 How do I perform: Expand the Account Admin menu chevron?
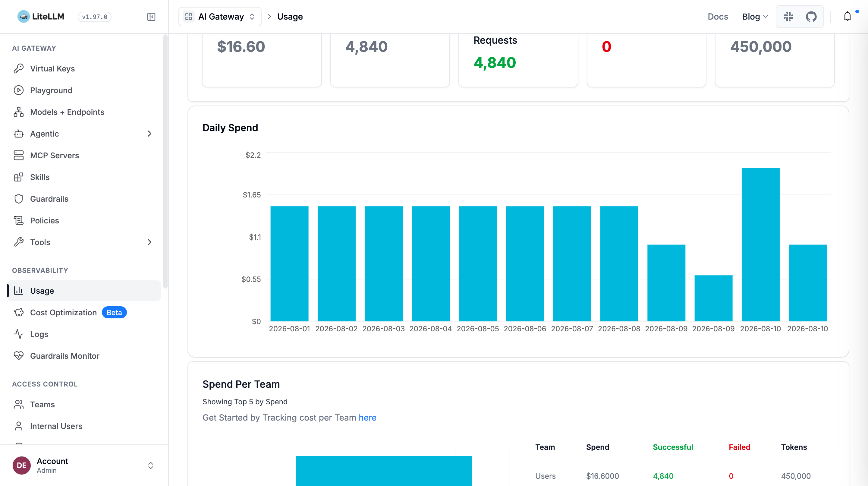(x=151, y=465)
